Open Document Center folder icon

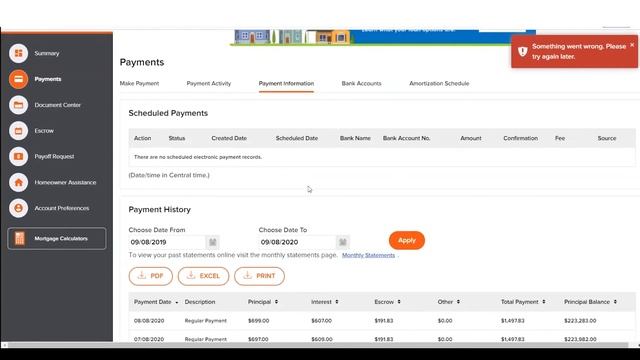click(18, 105)
